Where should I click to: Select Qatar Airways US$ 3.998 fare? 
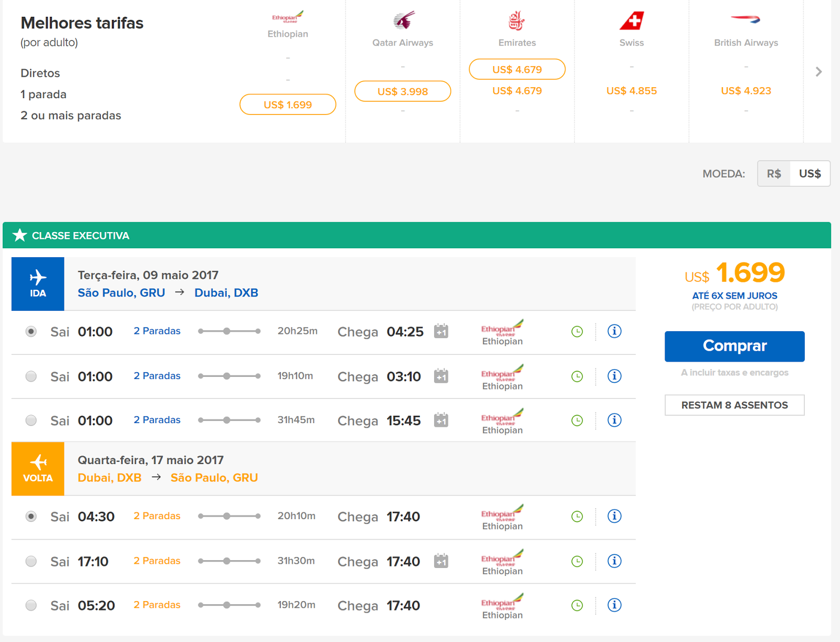pyautogui.click(x=403, y=91)
